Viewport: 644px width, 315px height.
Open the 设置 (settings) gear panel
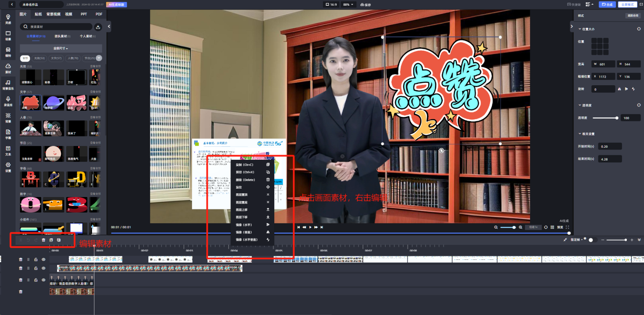[x=8, y=167]
